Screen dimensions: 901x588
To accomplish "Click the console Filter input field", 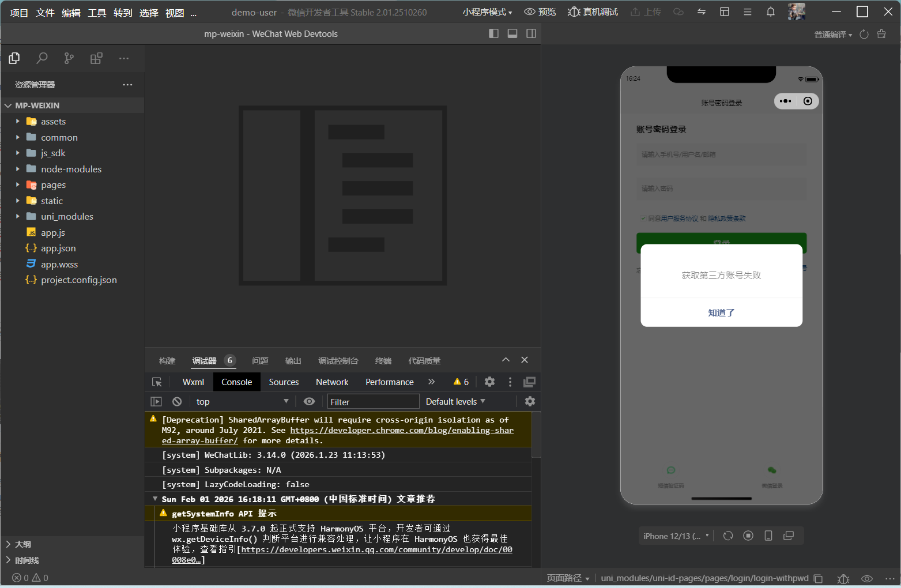I will pos(373,402).
